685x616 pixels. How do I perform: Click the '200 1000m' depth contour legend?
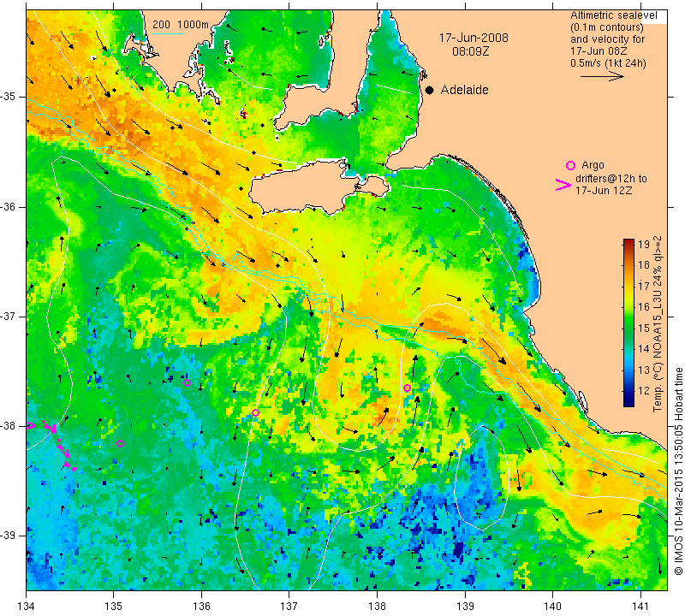coord(181,25)
